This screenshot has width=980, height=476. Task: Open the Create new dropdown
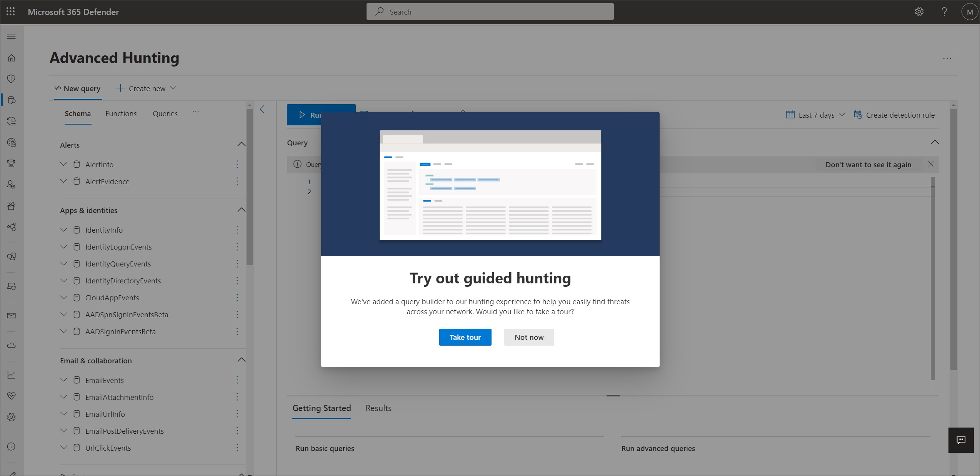[147, 88]
